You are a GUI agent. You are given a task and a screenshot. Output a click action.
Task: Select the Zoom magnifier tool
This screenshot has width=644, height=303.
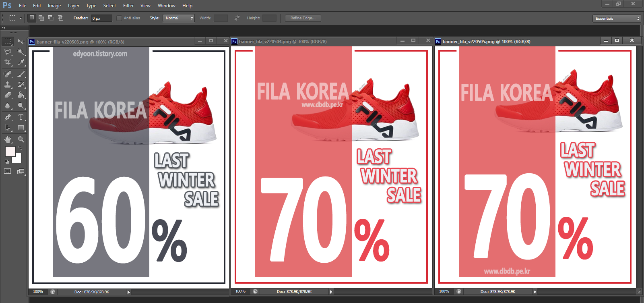click(x=21, y=139)
